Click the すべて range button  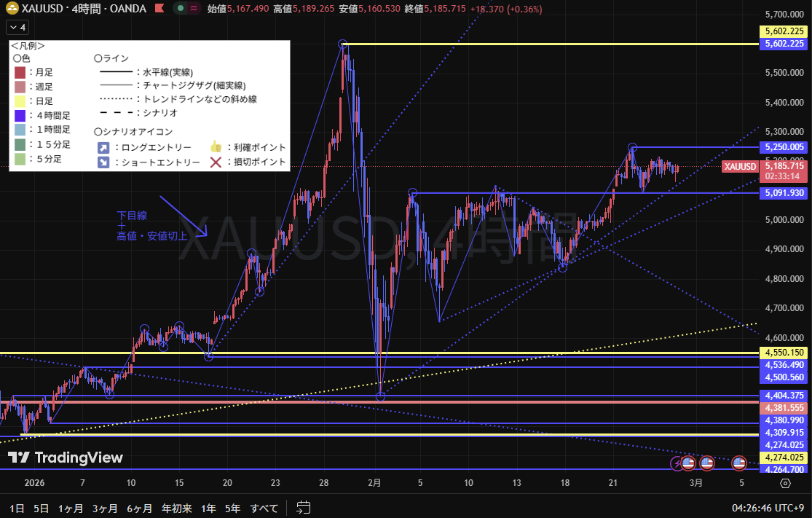[x=264, y=508]
